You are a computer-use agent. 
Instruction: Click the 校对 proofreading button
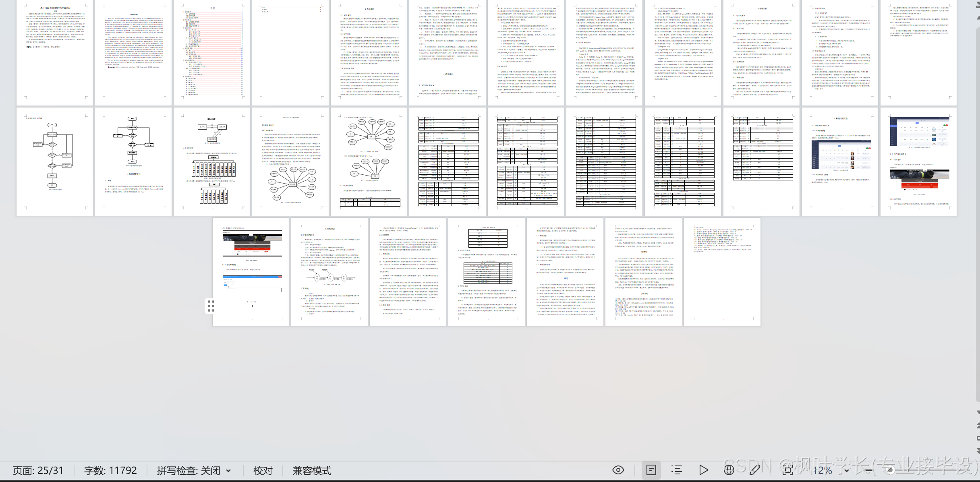pyautogui.click(x=263, y=470)
